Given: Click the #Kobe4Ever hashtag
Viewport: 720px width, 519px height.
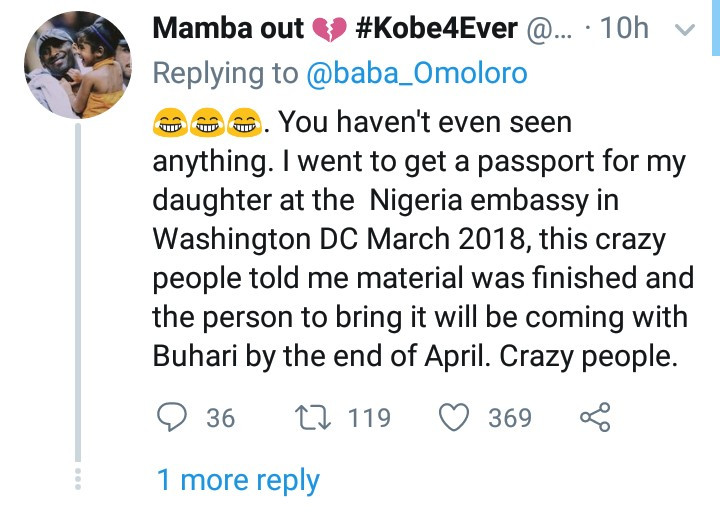Looking at the screenshot, I should coord(437,28).
